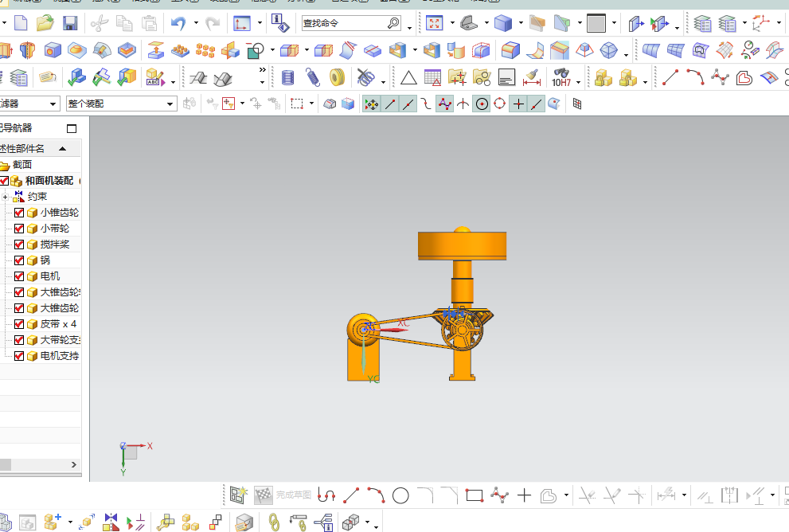This screenshot has width=789, height=532.
Task: Expand toolbar overflow chevron beside the groove icons
Action: pos(262,70)
